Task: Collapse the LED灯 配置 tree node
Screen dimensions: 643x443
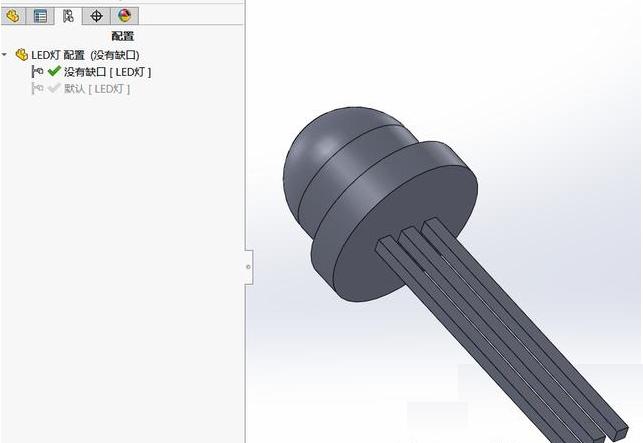Action: [x=5, y=55]
